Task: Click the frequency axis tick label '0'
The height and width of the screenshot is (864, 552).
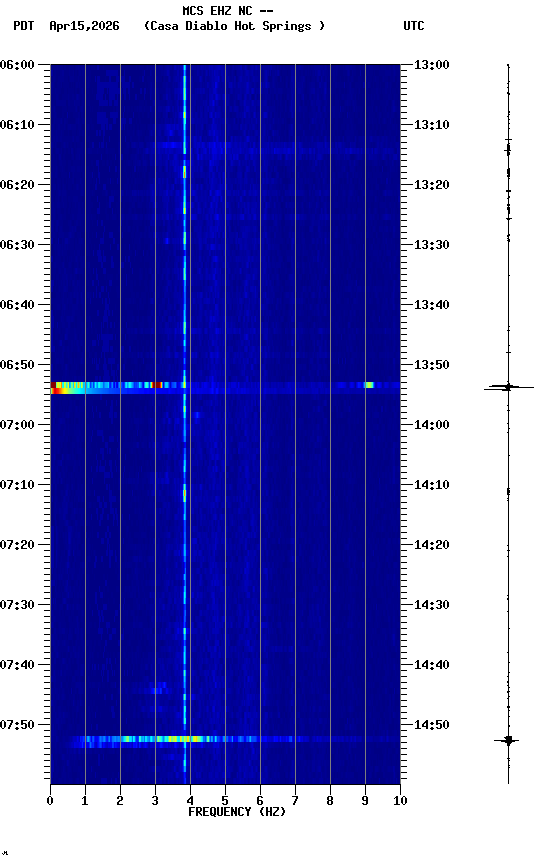Action: (x=50, y=801)
